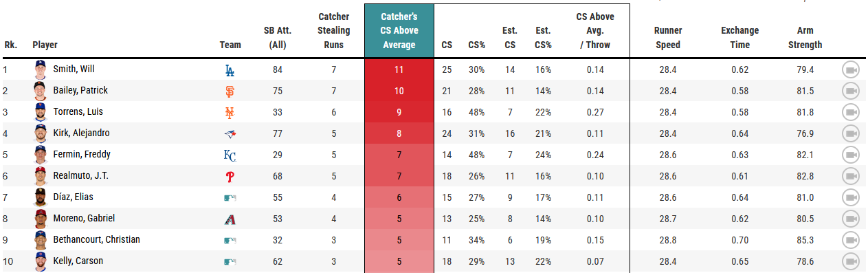Screen dimensions: 868x273
Task: Click the Blue Jays team logo
Action: [230, 133]
